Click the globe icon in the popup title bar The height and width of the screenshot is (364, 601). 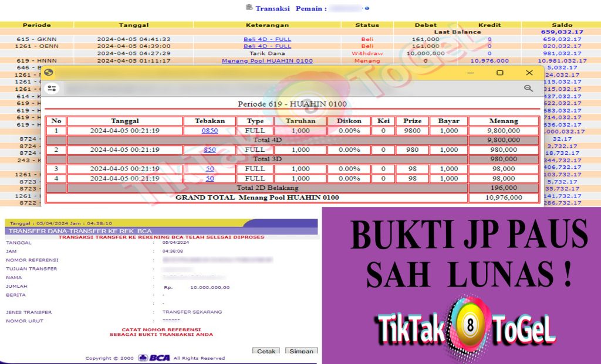tap(49, 73)
